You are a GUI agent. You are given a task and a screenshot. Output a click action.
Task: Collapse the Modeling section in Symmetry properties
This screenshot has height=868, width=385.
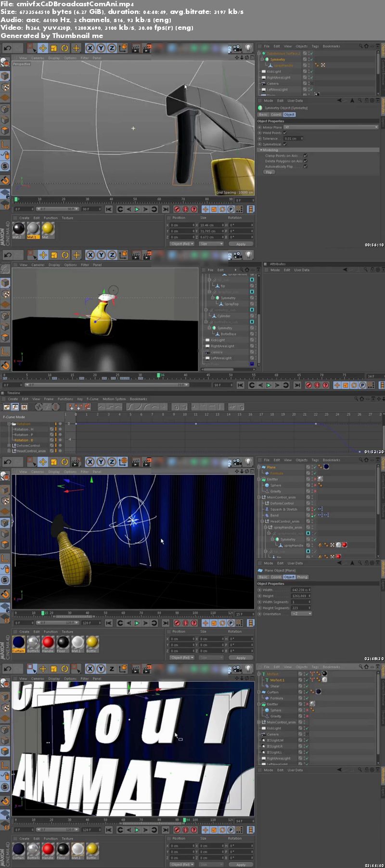pos(261,150)
